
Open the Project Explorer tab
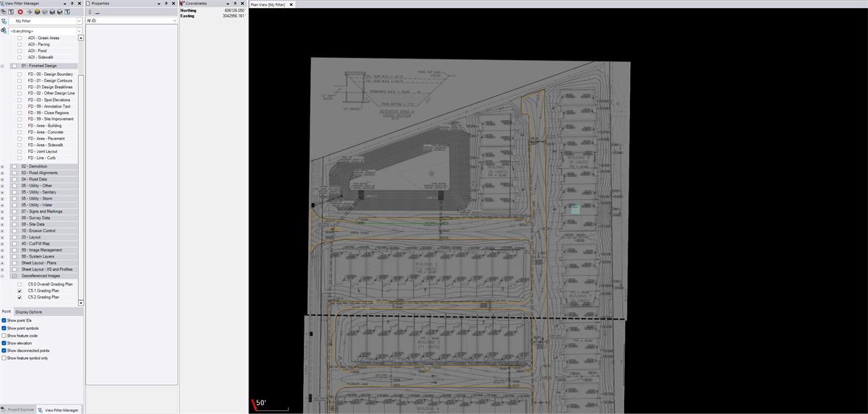[x=18, y=410]
